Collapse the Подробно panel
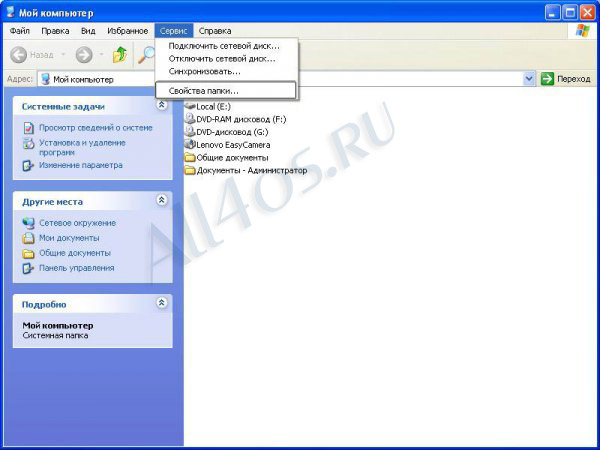 [x=162, y=303]
